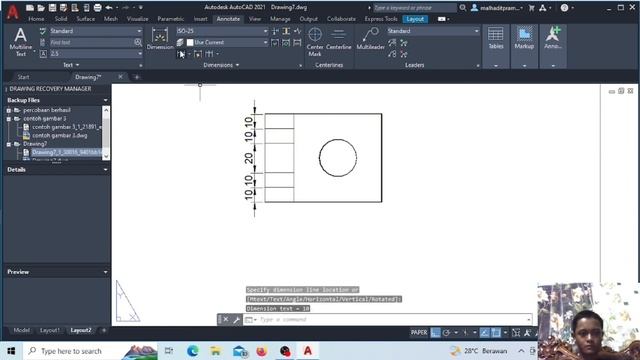
Task: Open the AutoCAD application menu logo
Action: 13,12
